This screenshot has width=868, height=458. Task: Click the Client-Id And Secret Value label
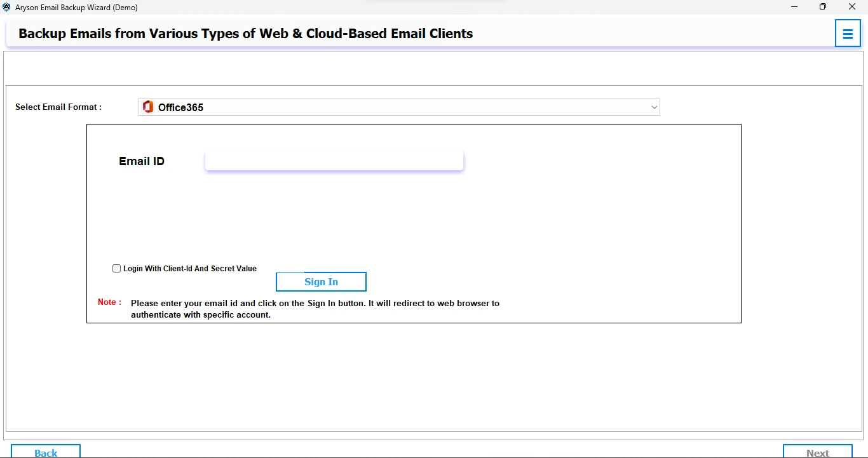[189, 268]
